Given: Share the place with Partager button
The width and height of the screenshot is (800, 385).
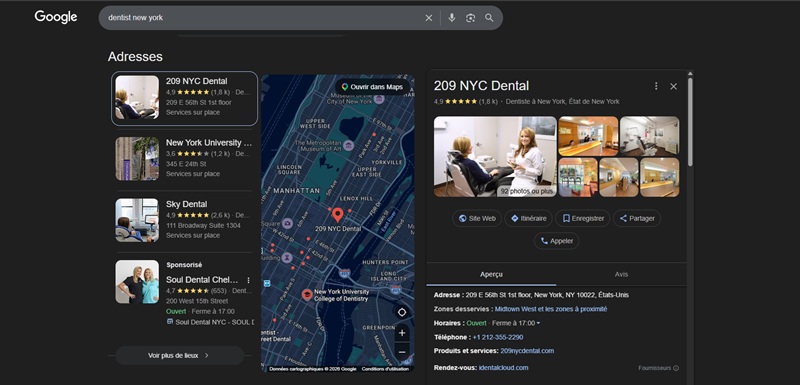Looking at the screenshot, I should point(637,218).
